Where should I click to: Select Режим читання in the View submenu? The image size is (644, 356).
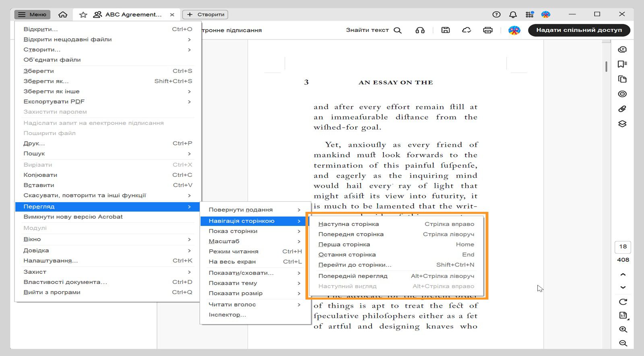[256, 251]
